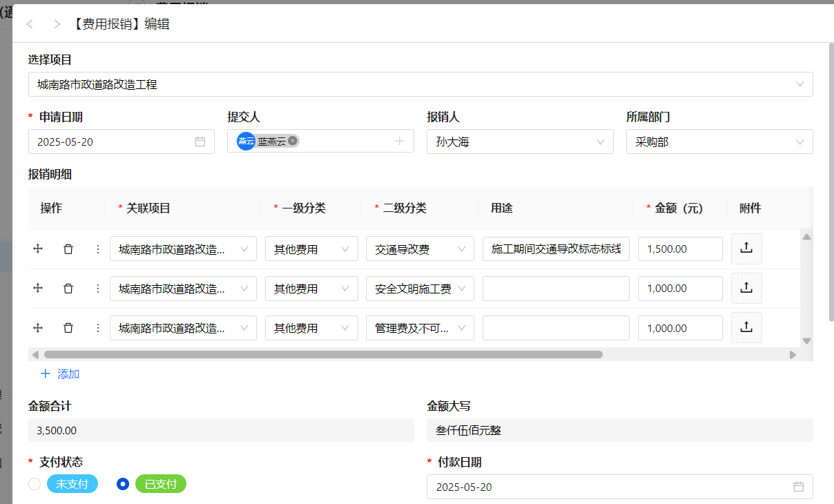Click the table horizontal scrollbar thumb
This screenshot has height=504, width=834.
tap(323, 354)
